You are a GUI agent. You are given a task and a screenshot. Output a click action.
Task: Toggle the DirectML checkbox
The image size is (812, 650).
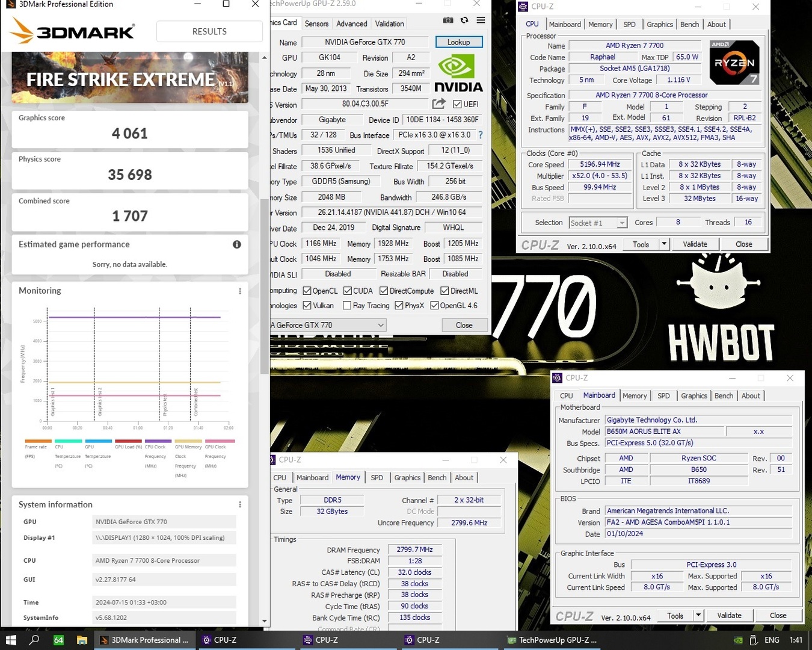coord(444,291)
